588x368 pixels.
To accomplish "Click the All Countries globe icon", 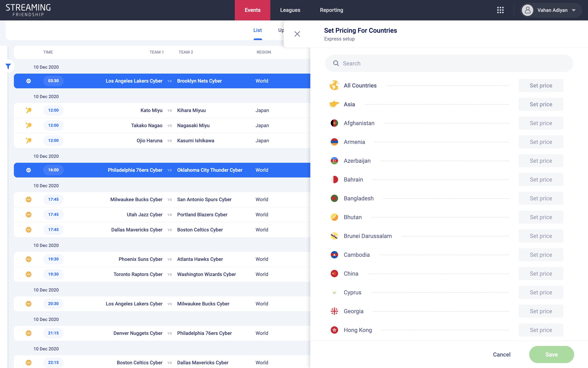I will pos(334,85).
